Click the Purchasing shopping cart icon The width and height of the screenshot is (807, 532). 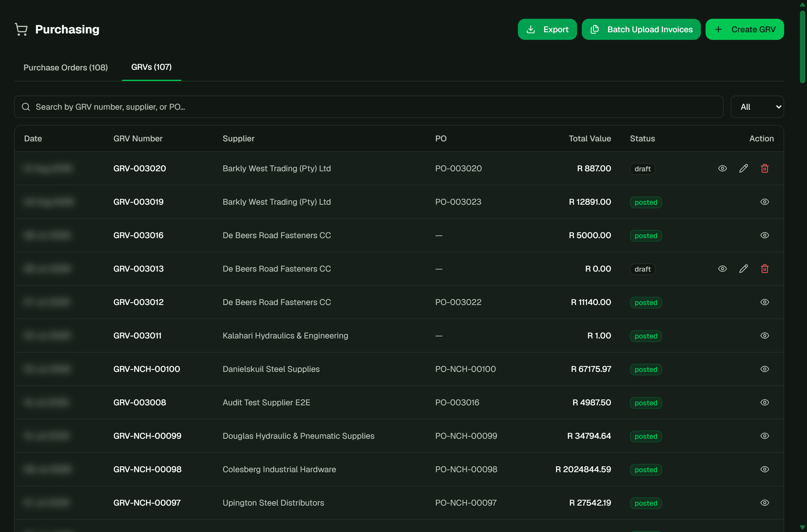pyautogui.click(x=21, y=30)
